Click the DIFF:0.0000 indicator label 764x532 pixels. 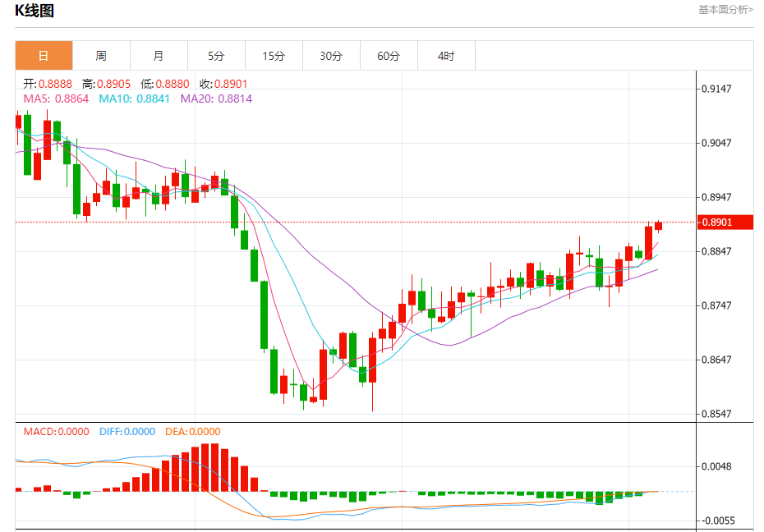(x=127, y=432)
